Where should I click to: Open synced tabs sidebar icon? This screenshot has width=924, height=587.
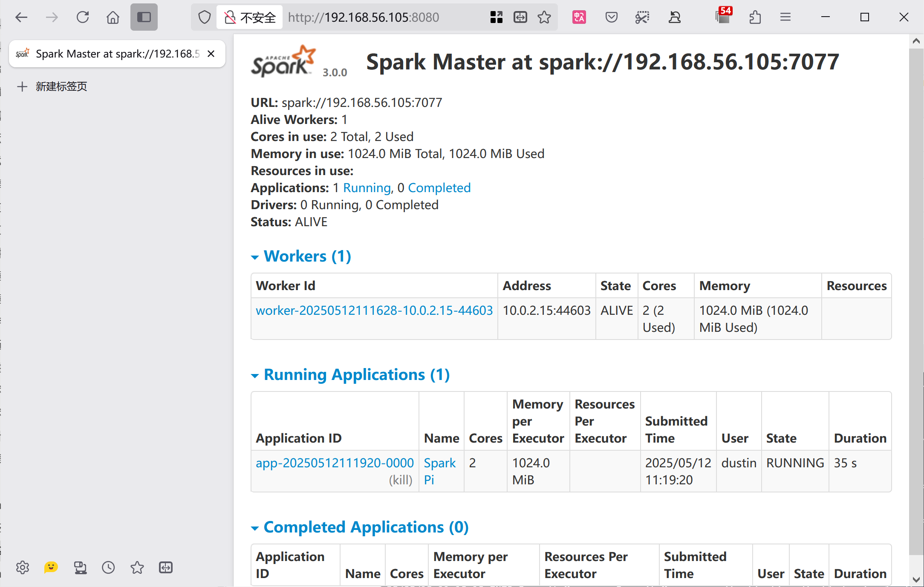[80, 567]
